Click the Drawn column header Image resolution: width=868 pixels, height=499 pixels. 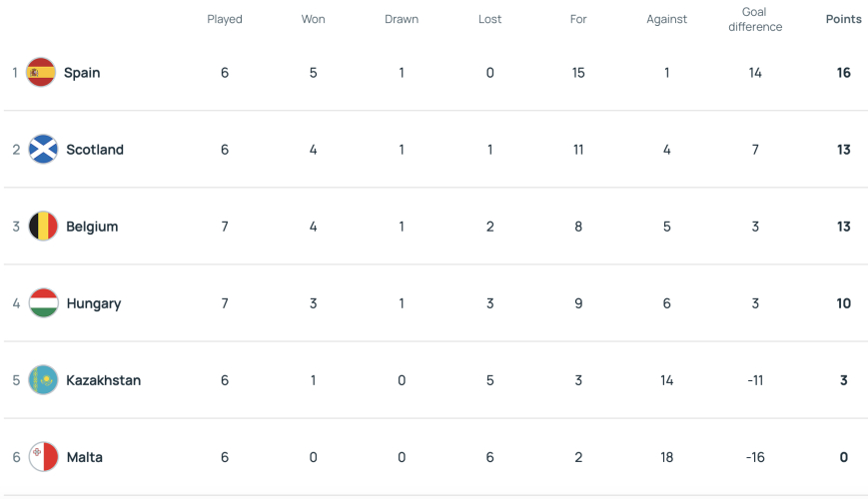402,19
